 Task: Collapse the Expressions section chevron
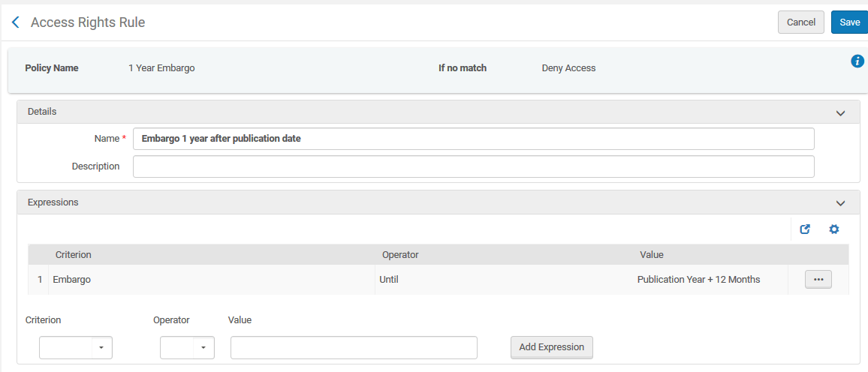[840, 203]
